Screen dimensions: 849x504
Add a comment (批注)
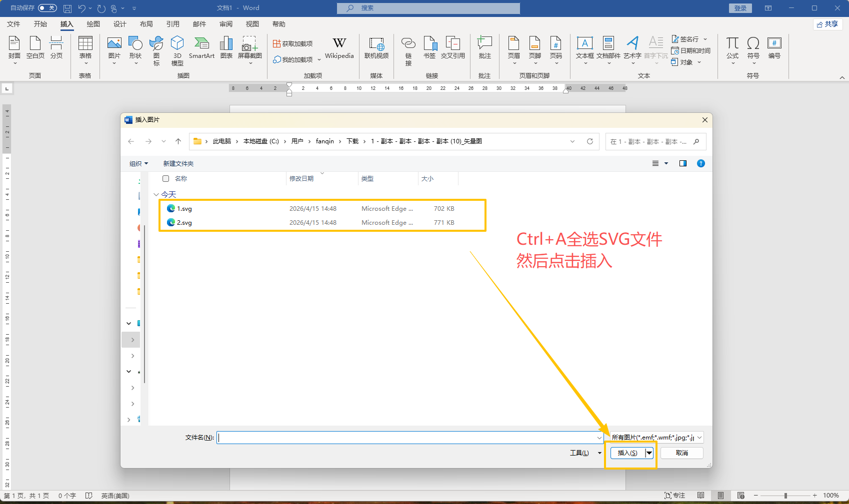pos(485,48)
